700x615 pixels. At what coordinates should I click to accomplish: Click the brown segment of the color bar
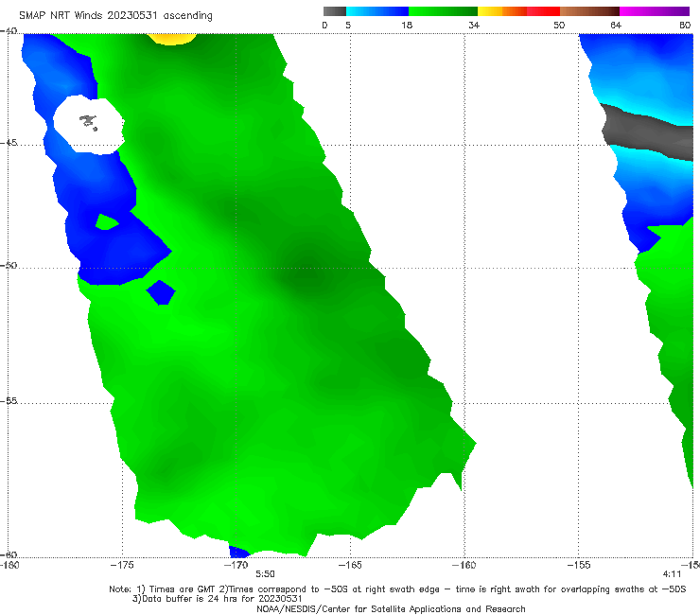tap(589, 11)
